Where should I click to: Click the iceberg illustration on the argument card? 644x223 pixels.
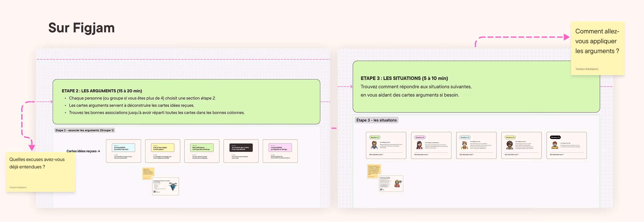173,186
